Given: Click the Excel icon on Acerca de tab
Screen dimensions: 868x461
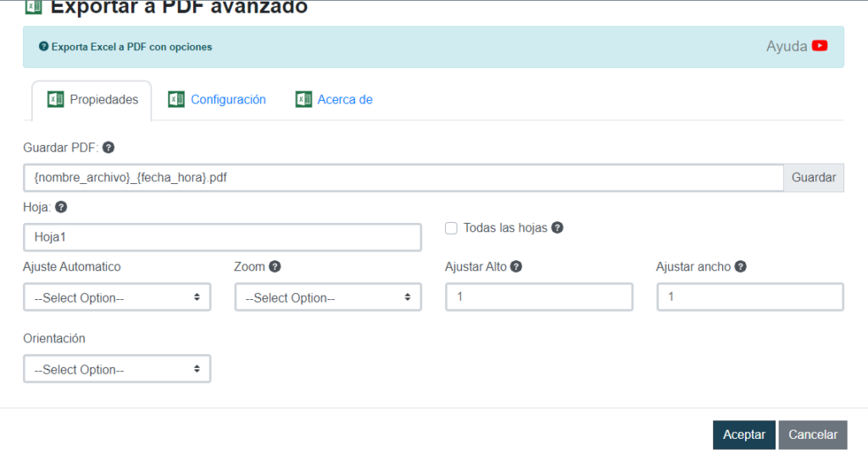Looking at the screenshot, I should click(303, 100).
